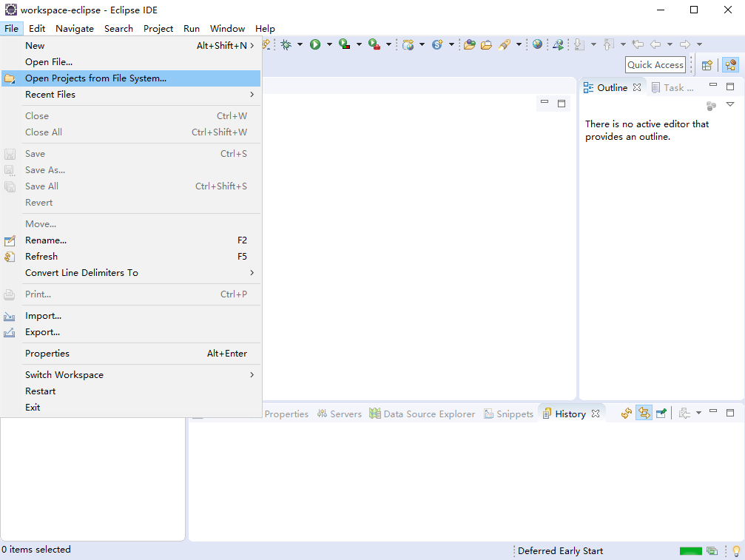Image resolution: width=745 pixels, height=560 pixels.
Task: Click Launch Web Service Explorer icon
Action: tap(559, 44)
